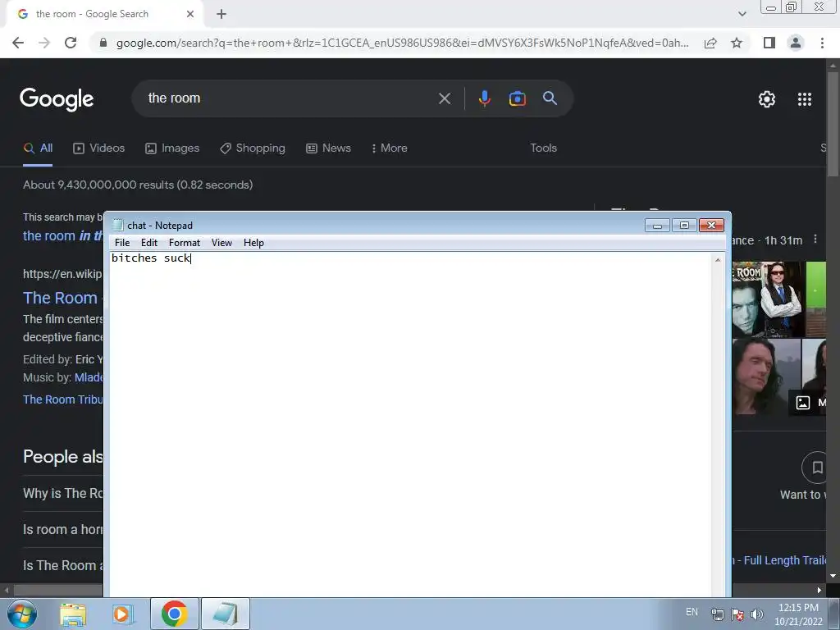Click 'Mlade...' music by link
Screen dimensions: 840x630
[x=89, y=377]
